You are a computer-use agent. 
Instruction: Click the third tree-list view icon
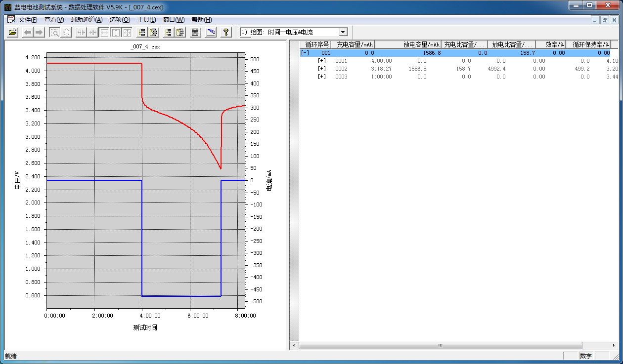[169, 32]
